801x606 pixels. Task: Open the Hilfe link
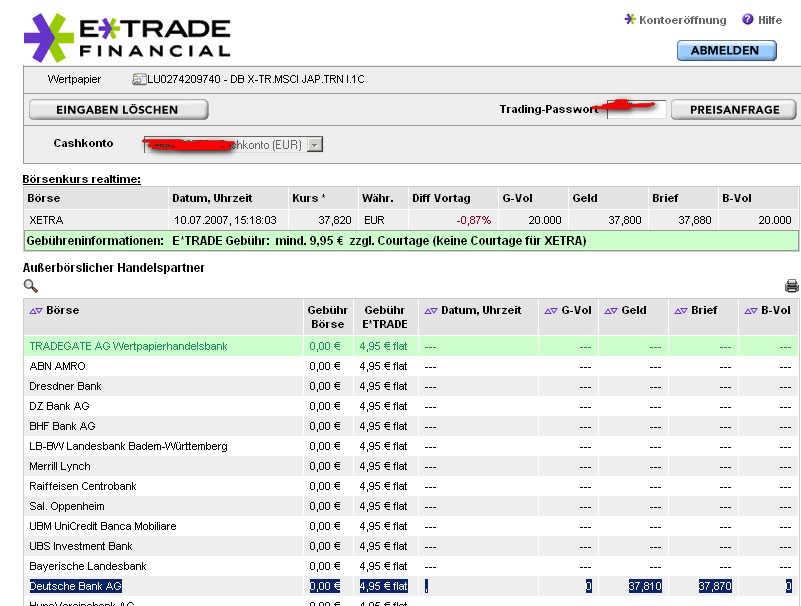769,20
